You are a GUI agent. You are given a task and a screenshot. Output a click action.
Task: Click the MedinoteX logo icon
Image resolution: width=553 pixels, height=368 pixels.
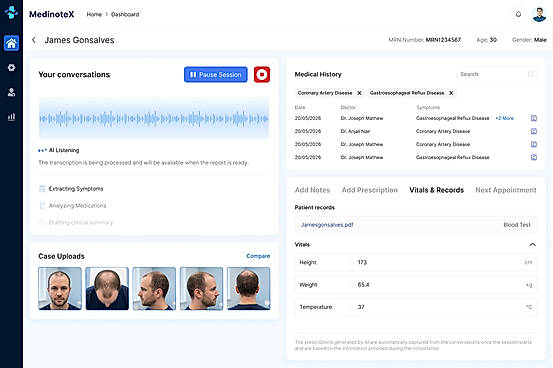click(11, 12)
